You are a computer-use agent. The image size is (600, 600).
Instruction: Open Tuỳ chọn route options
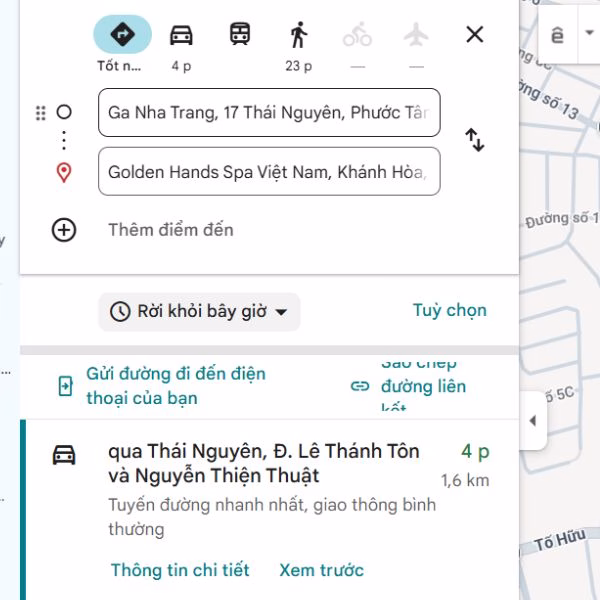tap(450, 310)
